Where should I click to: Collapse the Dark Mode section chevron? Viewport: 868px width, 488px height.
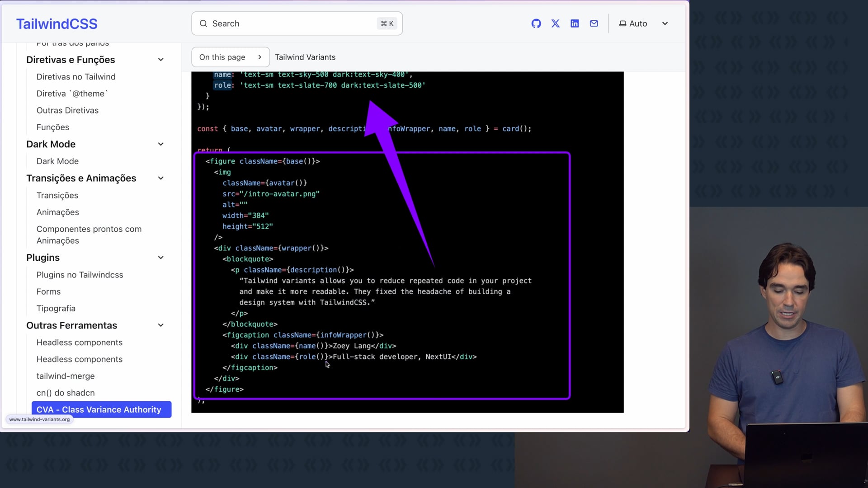pyautogui.click(x=160, y=144)
